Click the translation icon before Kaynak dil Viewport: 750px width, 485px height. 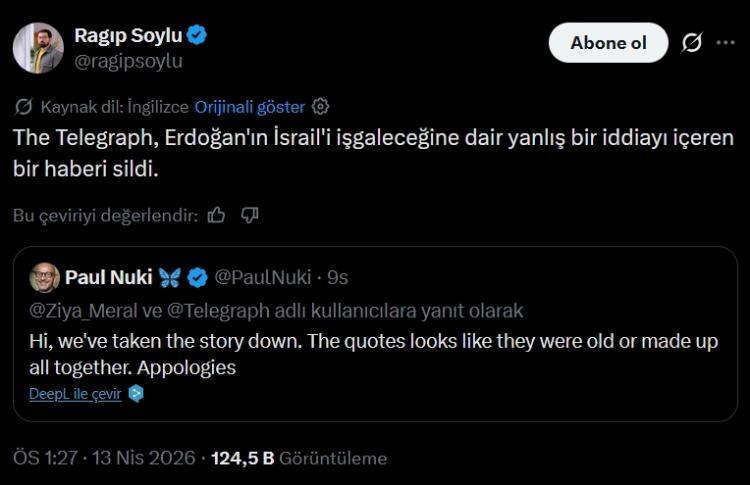click(24, 106)
